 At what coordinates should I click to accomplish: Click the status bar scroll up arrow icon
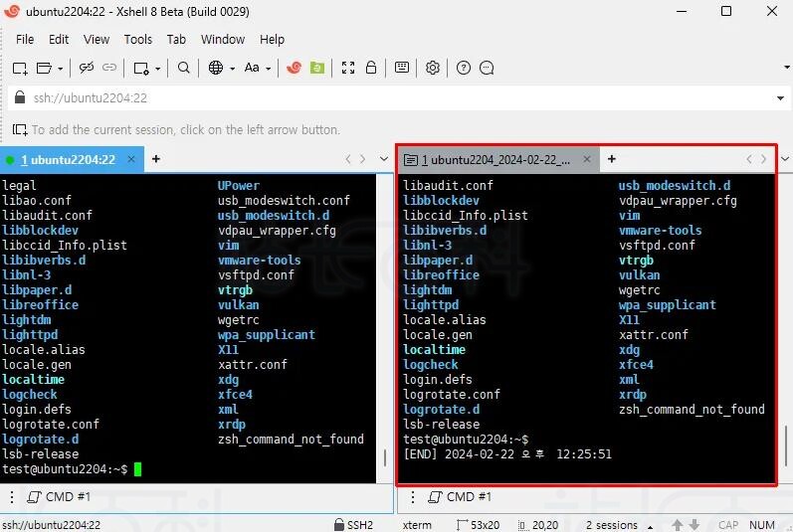click(x=678, y=525)
